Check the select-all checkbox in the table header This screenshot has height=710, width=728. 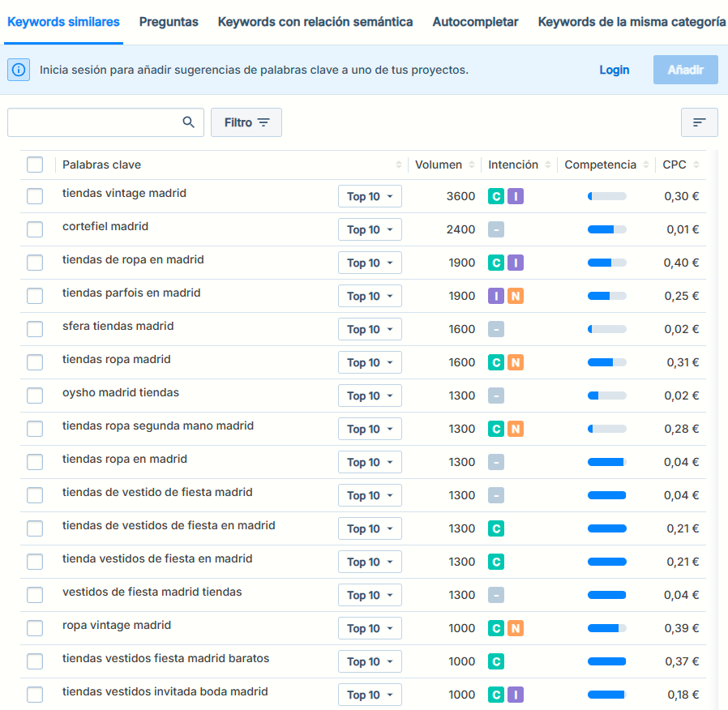pyautogui.click(x=35, y=165)
